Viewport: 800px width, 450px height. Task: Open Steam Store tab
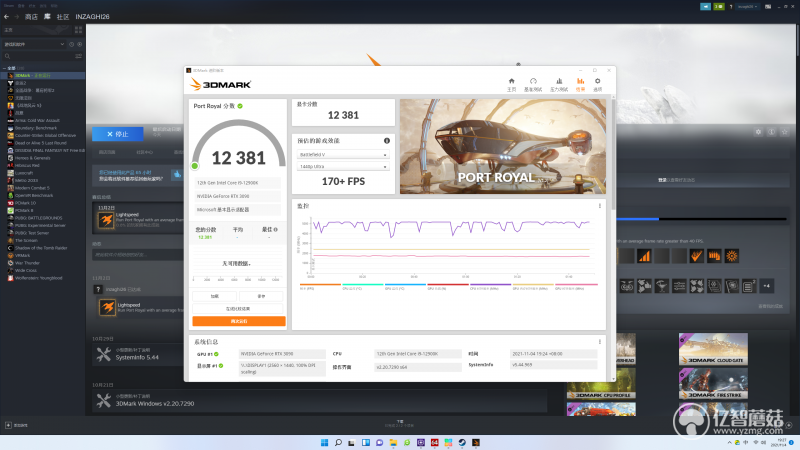tap(31, 17)
